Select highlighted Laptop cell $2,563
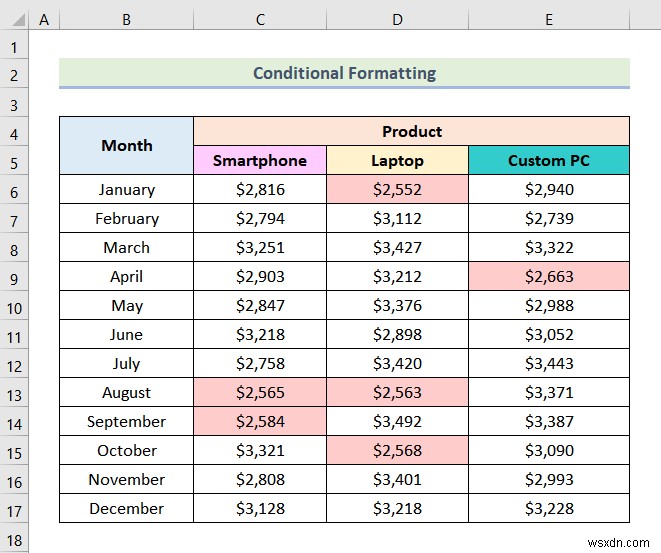 coord(397,392)
